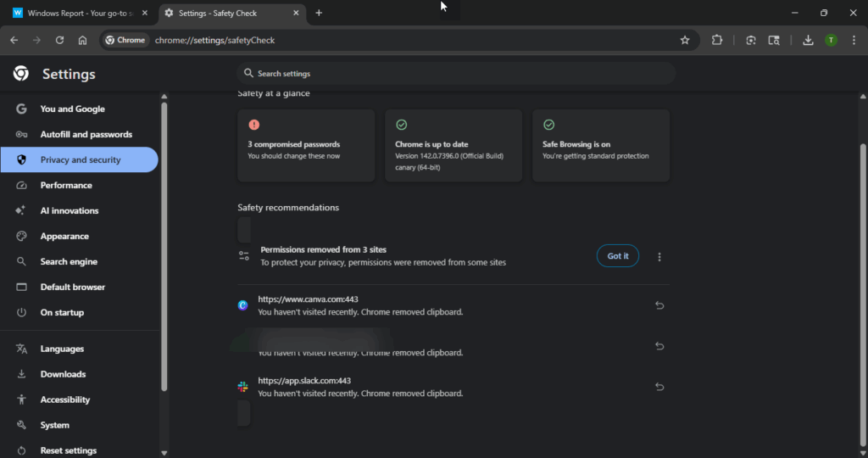868x458 pixels.
Task: Focus the Search settings field
Action: click(456, 73)
